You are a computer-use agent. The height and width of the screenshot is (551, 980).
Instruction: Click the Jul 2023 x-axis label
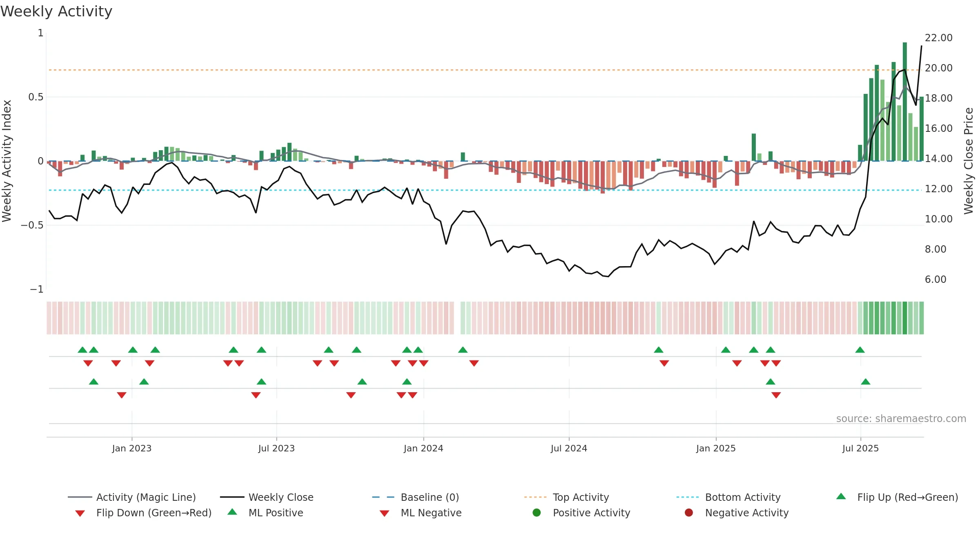[x=276, y=448]
